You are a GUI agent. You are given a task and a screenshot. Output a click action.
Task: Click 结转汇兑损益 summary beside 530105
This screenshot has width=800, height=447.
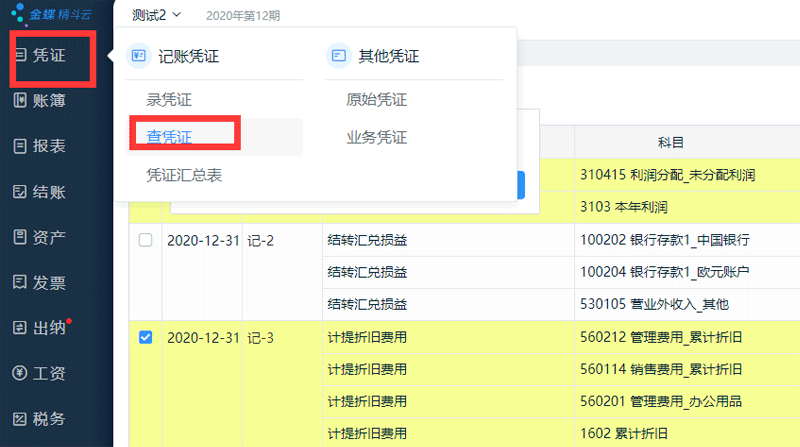(367, 304)
